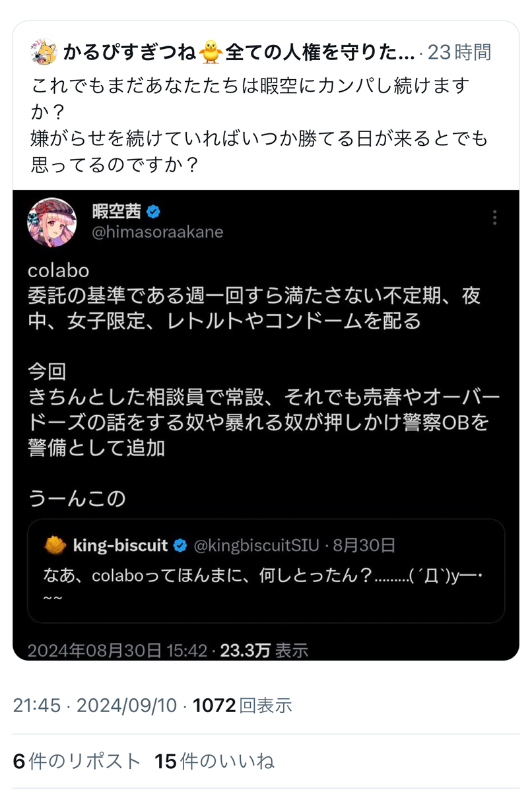Click 暇空茜 profile avatar picture
Screen dimensions: 532x792
pos(51,222)
